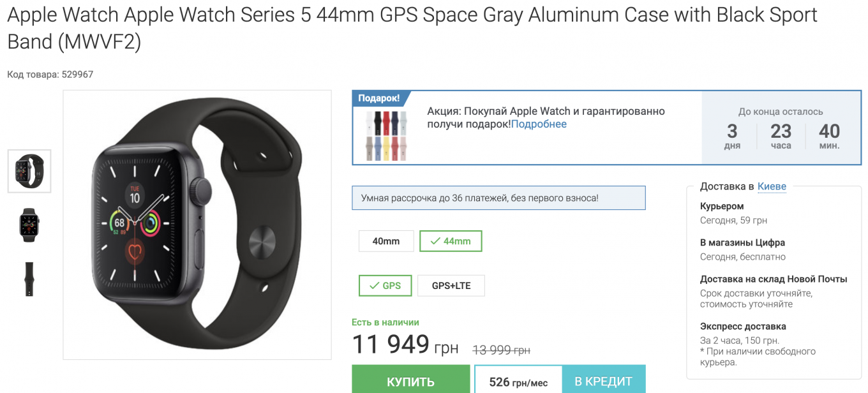This screenshot has width=868, height=393.
Task: Select the dark watch face thumbnail
Action: (29, 225)
